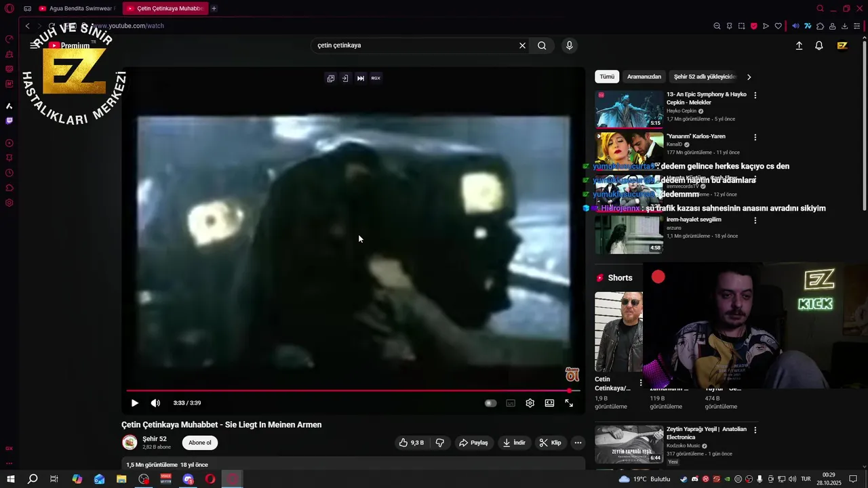The image size is (868, 488).
Task: Open 1,5 Mn görüntüleme description box
Action: [353, 464]
